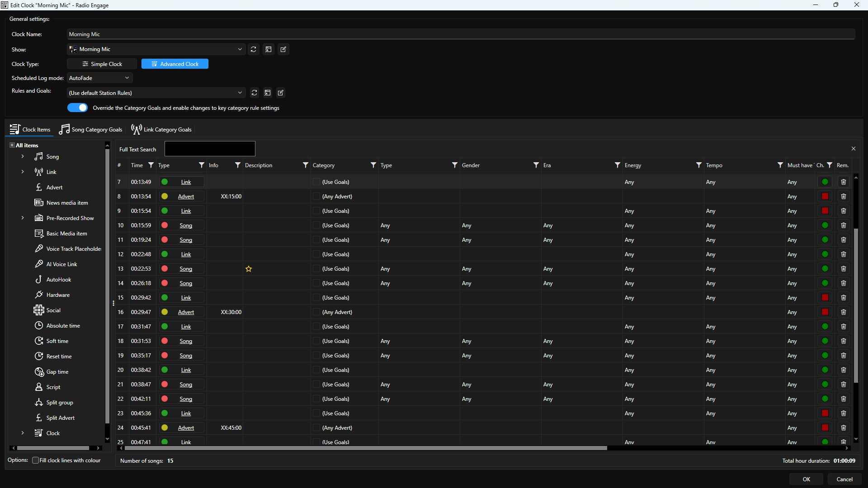Click OK to save the clock
The height and width of the screenshot is (488, 868).
(x=807, y=479)
